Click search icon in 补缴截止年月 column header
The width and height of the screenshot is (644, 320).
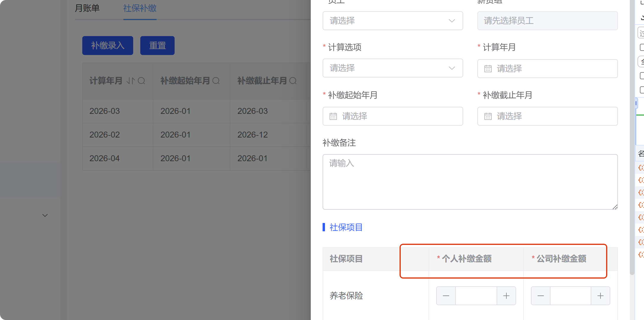coord(293,81)
